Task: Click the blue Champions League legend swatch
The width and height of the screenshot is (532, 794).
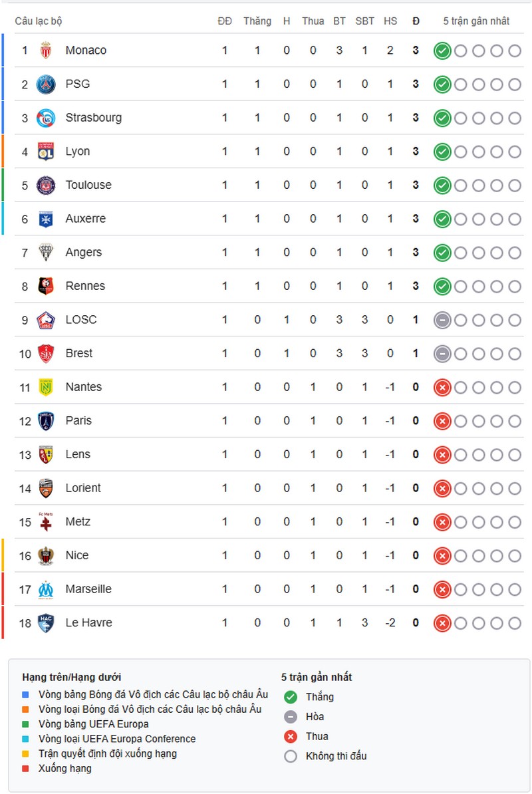Action: click(x=26, y=695)
